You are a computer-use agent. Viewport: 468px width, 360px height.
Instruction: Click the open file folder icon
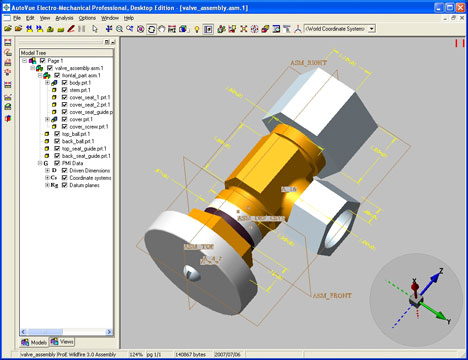[8, 29]
